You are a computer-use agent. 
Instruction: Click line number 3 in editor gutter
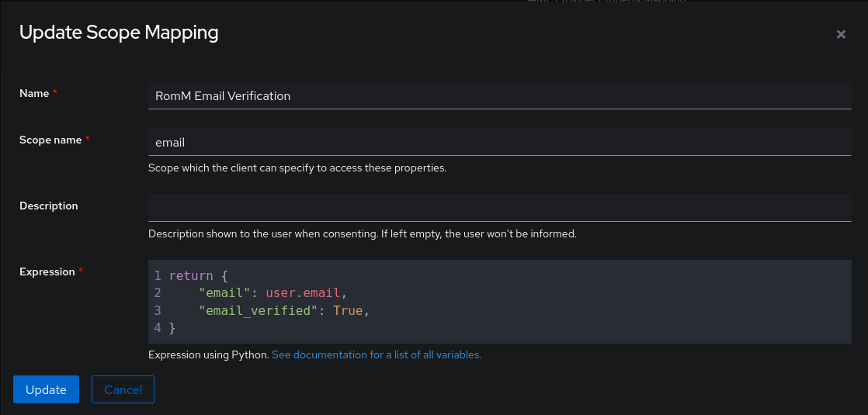tap(158, 310)
